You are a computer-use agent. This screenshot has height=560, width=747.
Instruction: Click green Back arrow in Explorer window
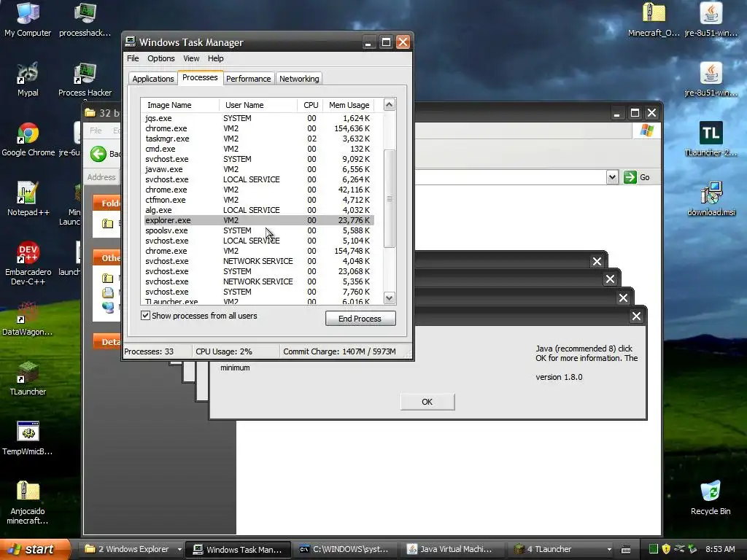98,154
